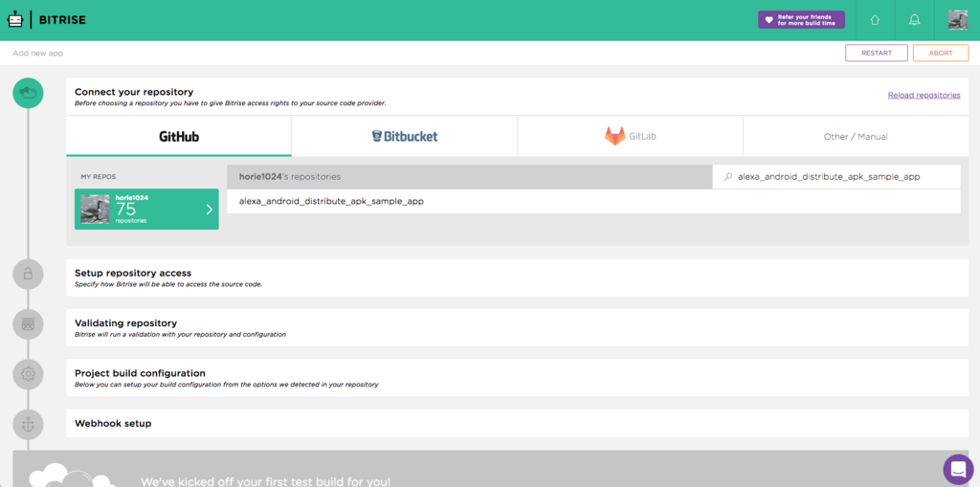Click horie1024's repositories header label
The width and height of the screenshot is (980, 487).
tap(290, 177)
